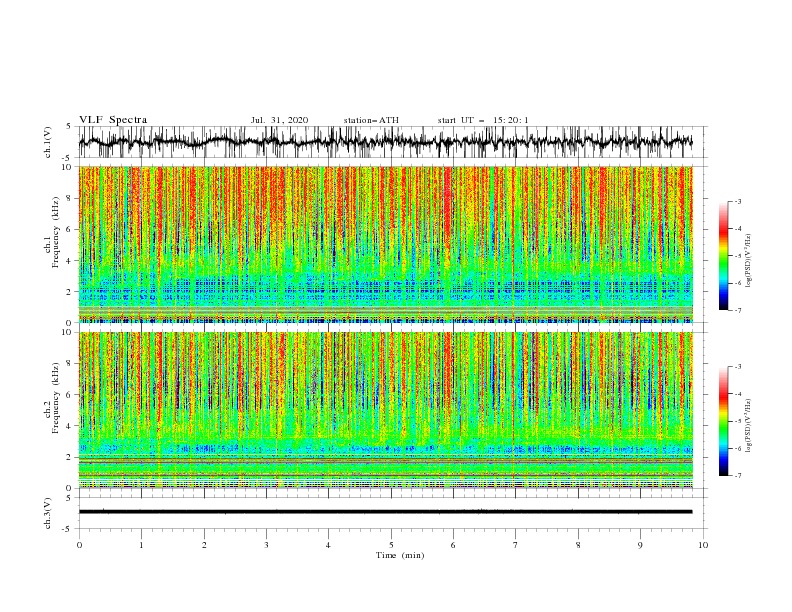Click the -5 label on ch.2 color bar
Image resolution: width=792 pixels, height=612 pixels.
click(737, 421)
